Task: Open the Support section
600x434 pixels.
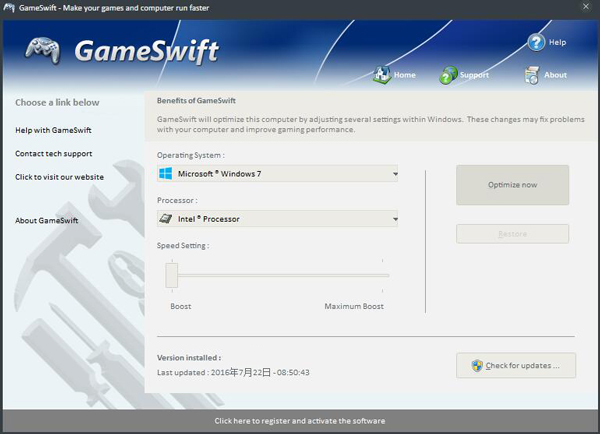Action: [474, 75]
